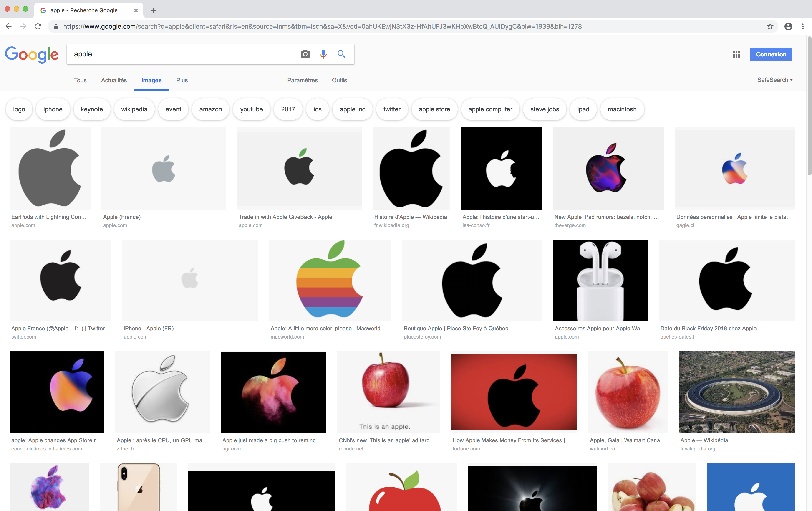Select the "steve jobs" suggestion chip
Screen dimensions: 812x511
[544, 109]
